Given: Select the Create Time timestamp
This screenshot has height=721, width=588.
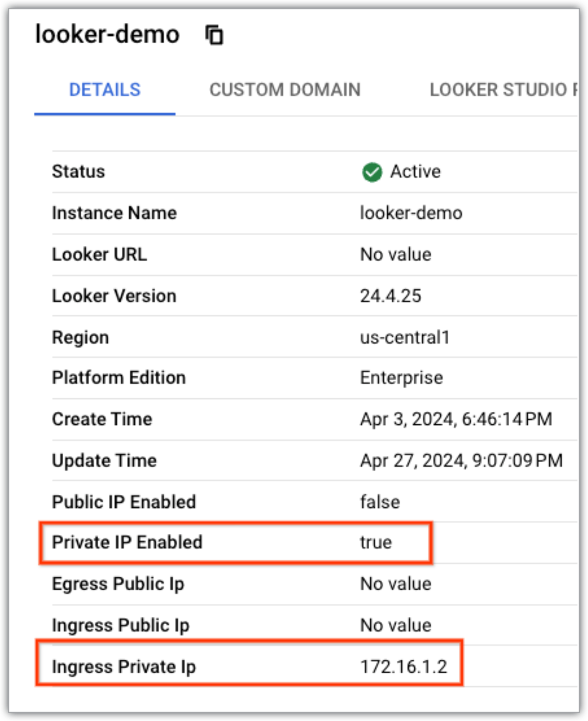Looking at the screenshot, I should point(456,419).
